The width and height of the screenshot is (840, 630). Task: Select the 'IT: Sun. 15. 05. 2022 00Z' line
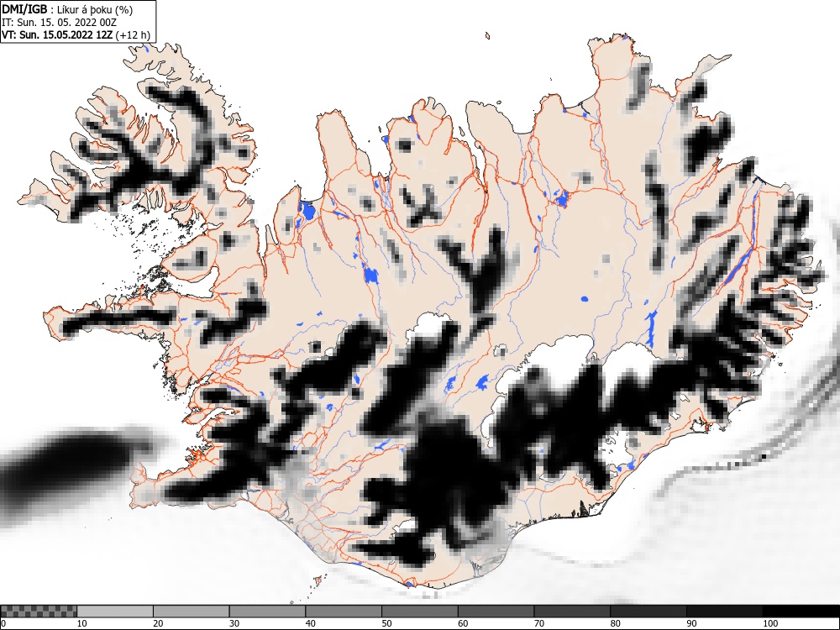click(x=59, y=23)
